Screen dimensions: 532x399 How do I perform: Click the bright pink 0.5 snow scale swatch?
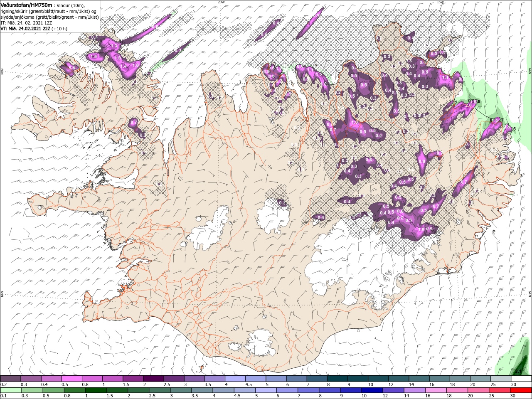[72, 379]
